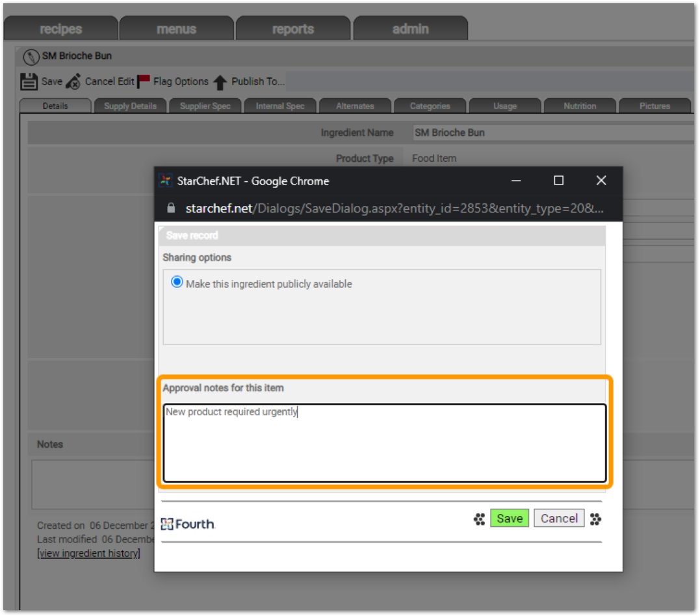The width and height of the screenshot is (700, 616).
Task: Click Cancel Edit in the toolbar
Action: (110, 82)
